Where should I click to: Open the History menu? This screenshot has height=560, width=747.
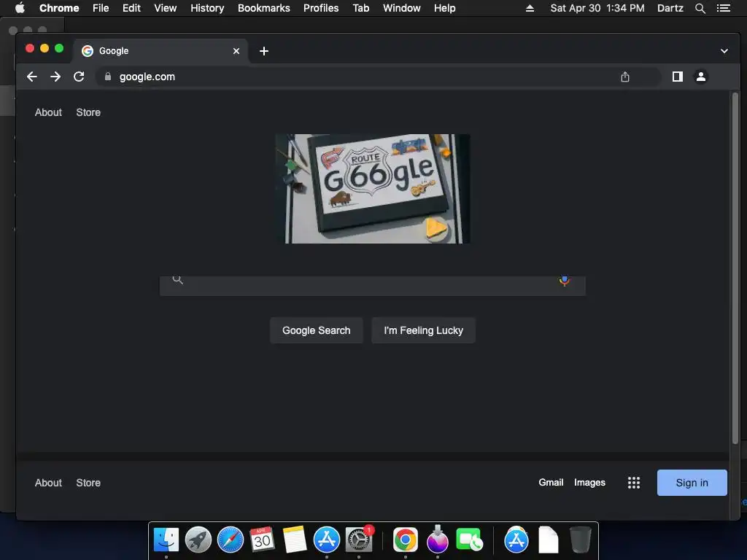pyautogui.click(x=207, y=8)
